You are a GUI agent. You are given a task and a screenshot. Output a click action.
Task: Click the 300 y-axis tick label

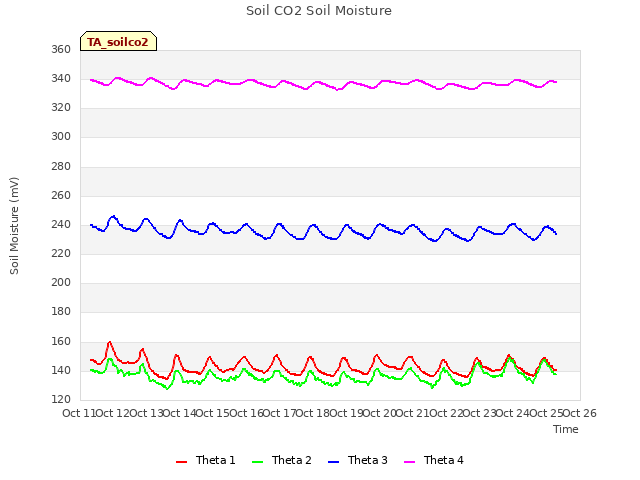point(61,137)
